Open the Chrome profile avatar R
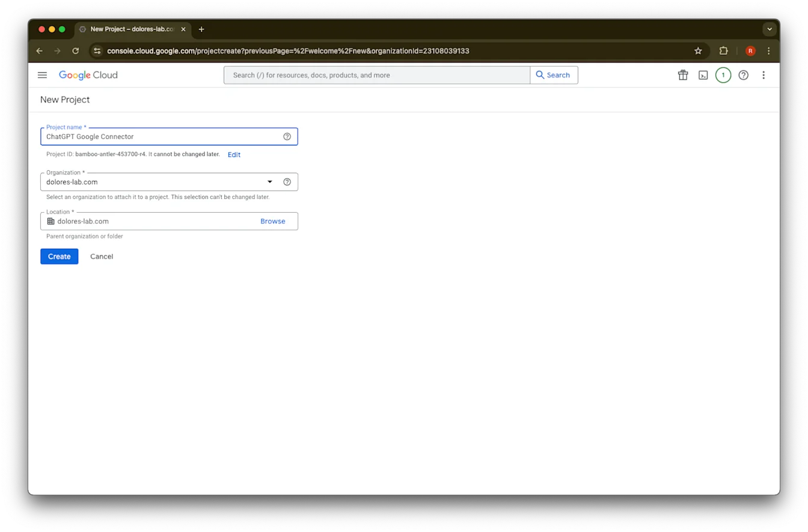The width and height of the screenshot is (808, 532). tap(750, 51)
